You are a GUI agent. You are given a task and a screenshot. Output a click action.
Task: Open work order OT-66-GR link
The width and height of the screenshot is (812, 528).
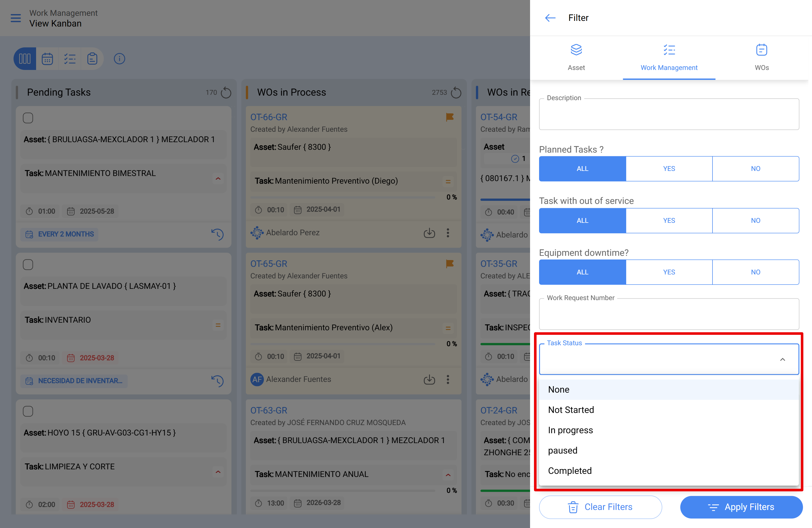[268, 117]
